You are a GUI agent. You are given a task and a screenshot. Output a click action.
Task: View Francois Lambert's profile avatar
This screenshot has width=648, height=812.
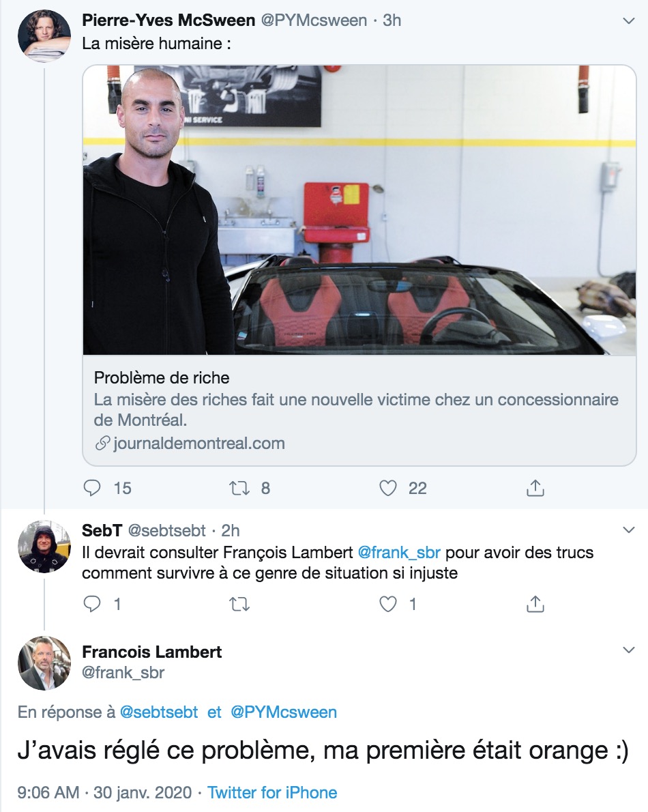tap(44, 663)
